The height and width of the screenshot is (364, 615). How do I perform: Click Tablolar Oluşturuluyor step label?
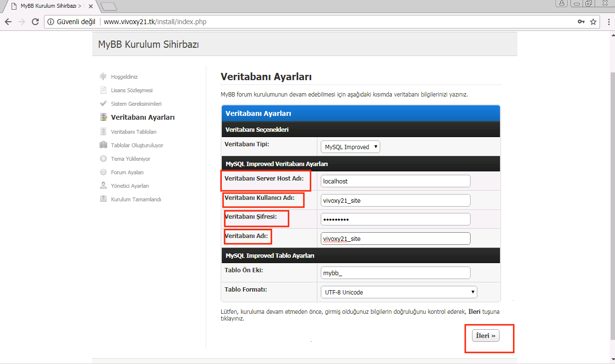pos(137,145)
